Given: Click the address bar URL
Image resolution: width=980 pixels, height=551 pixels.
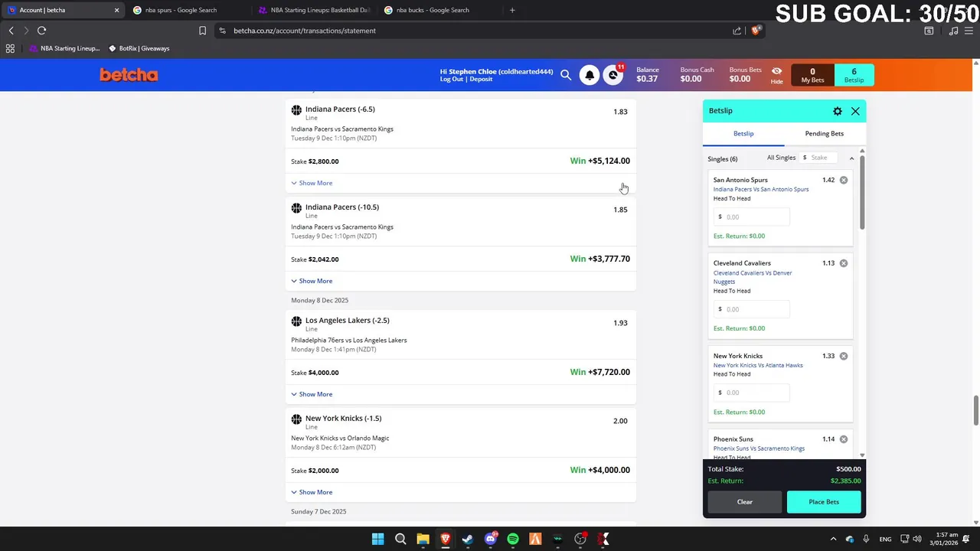Looking at the screenshot, I should (x=305, y=31).
